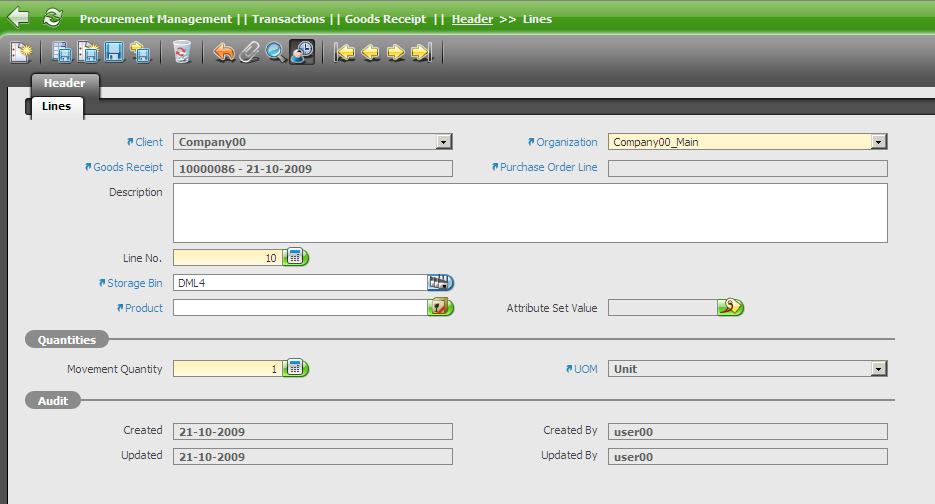Screen dimensions: 935x504
Task: Delete record using trash bin icon
Action: tap(181, 52)
